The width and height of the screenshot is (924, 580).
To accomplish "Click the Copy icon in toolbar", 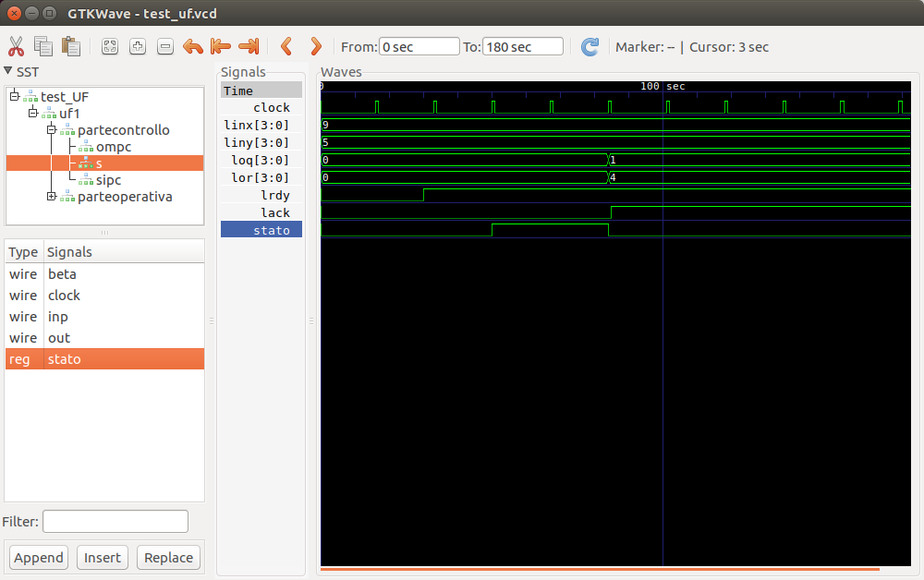I will (x=43, y=46).
